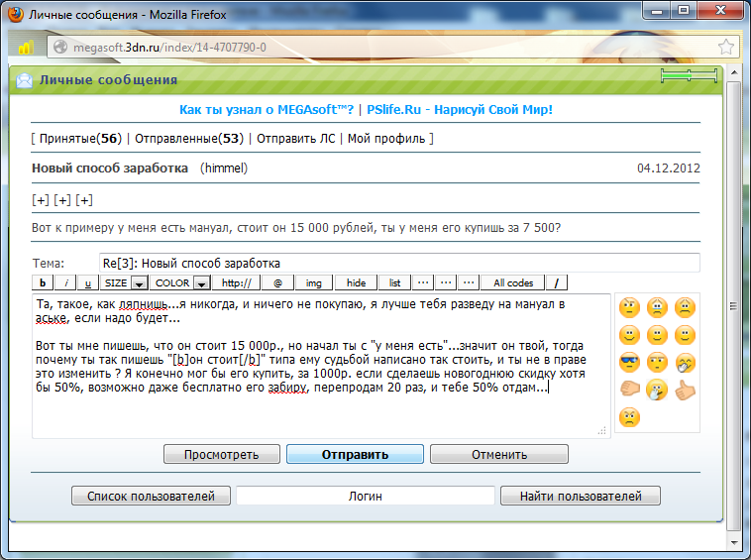Follow the Как ты узнал о MEGAsoft link
The height and width of the screenshot is (560, 751).
[267, 109]
